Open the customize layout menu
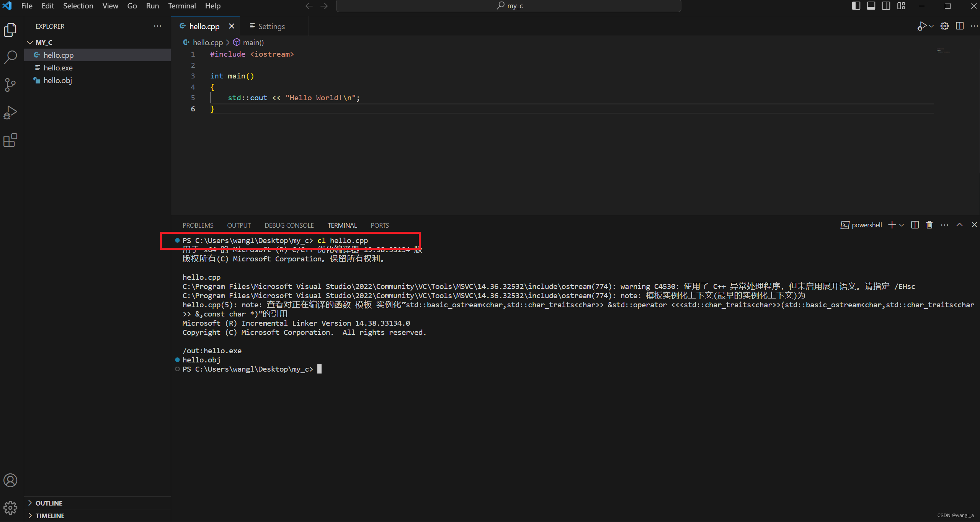980x522 pixels. 901,6
